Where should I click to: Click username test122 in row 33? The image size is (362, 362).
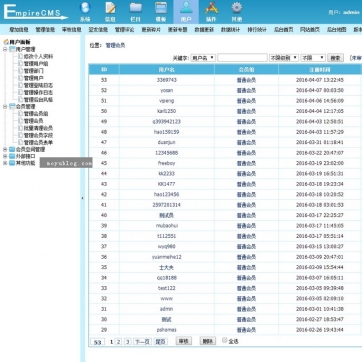[166, 288]
